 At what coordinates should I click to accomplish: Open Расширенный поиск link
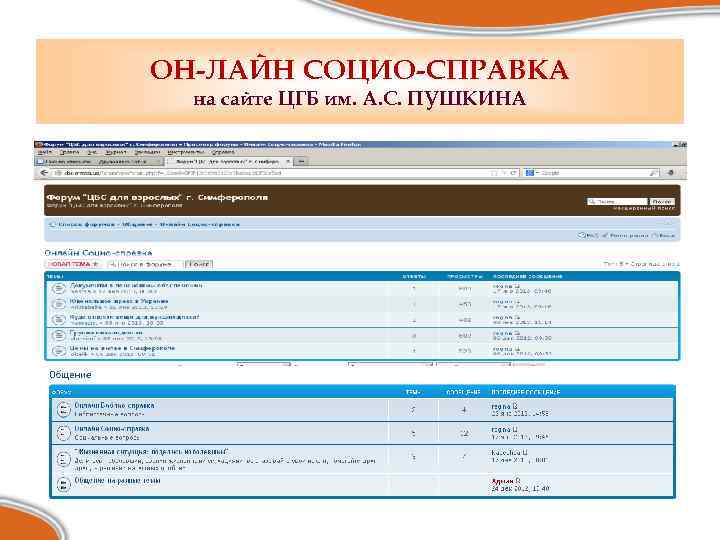coord(644,208)
